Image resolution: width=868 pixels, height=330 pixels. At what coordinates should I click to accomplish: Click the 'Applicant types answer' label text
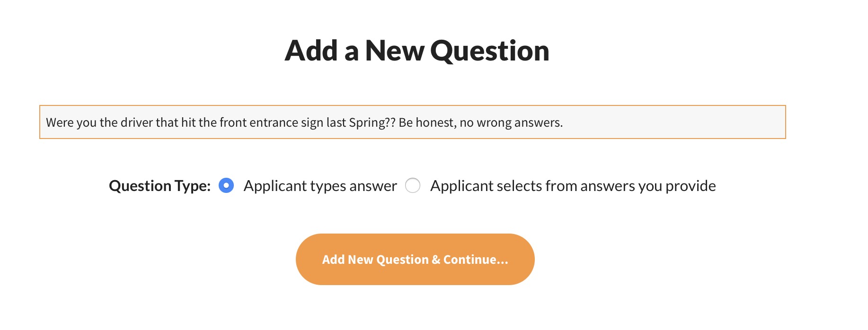(x=320, y=186)
